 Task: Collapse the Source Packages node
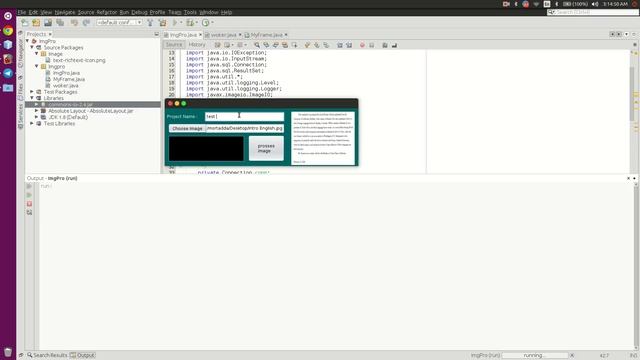pyautogui.click(x=32, y=47)
